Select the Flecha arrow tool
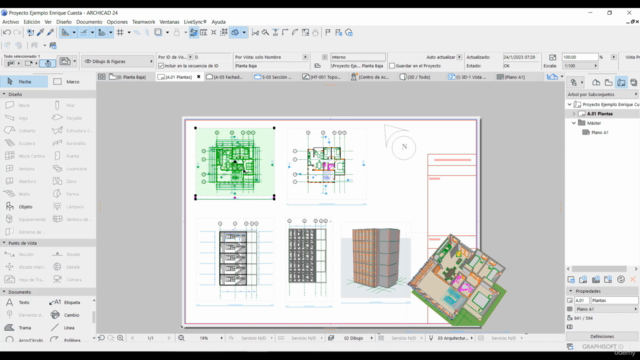The image size is (640, 360). pos(24,82)
